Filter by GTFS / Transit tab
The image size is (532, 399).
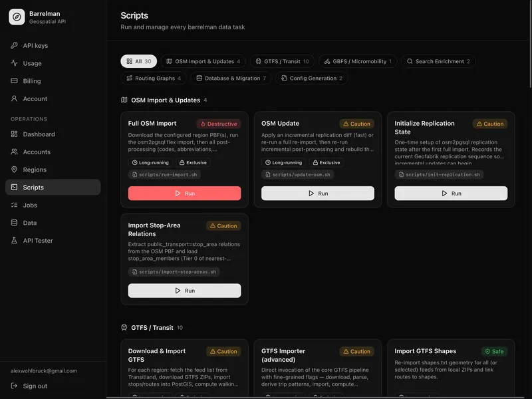(x=282, y=61)
